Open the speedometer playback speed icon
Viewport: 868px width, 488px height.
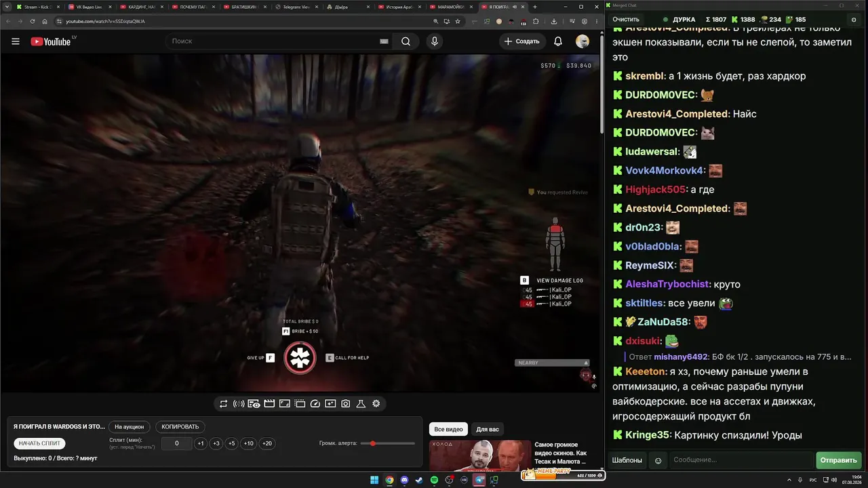pyautogui.click(x=315, y=404)
